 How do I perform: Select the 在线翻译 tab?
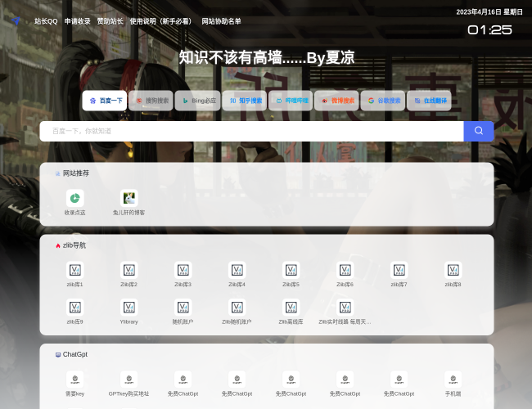click(429, 101)
